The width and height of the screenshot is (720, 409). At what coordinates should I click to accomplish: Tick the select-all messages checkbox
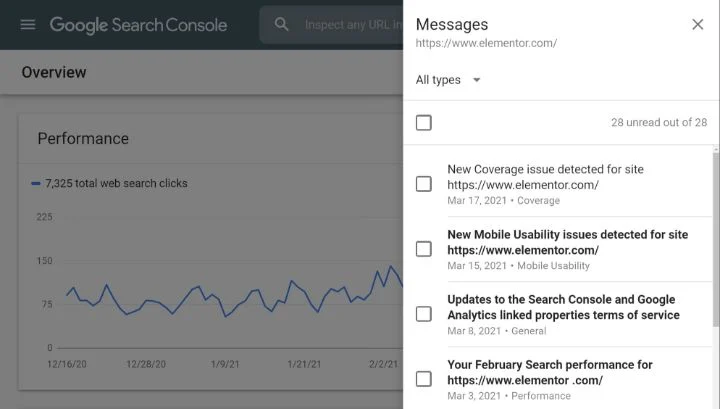pos(424,123)
